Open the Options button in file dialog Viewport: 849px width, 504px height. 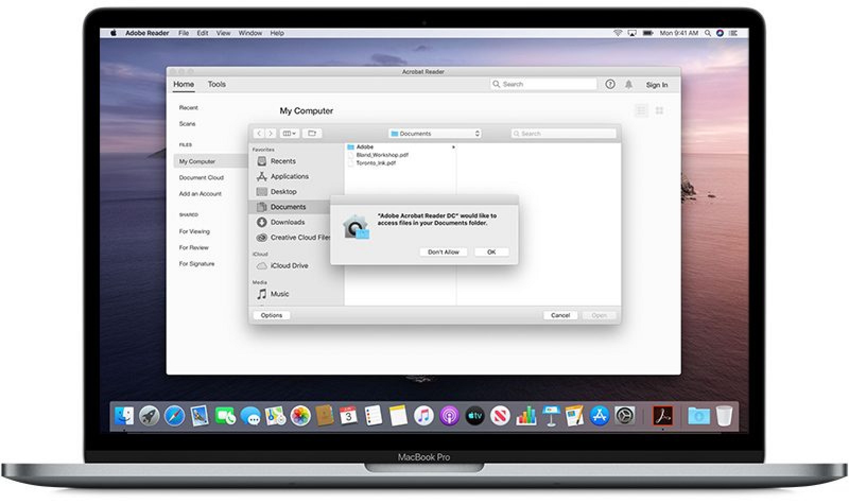point(271,315)
